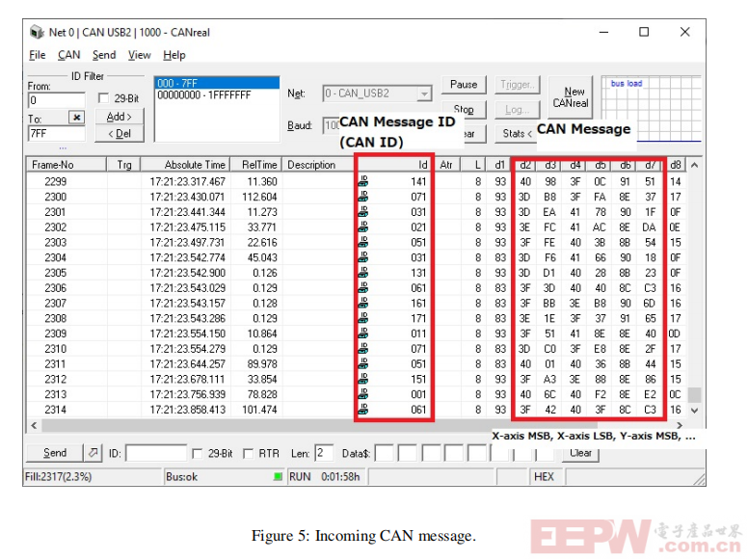
Task: Click the ID icon in frame 2311 row
Action: point(363,363)
